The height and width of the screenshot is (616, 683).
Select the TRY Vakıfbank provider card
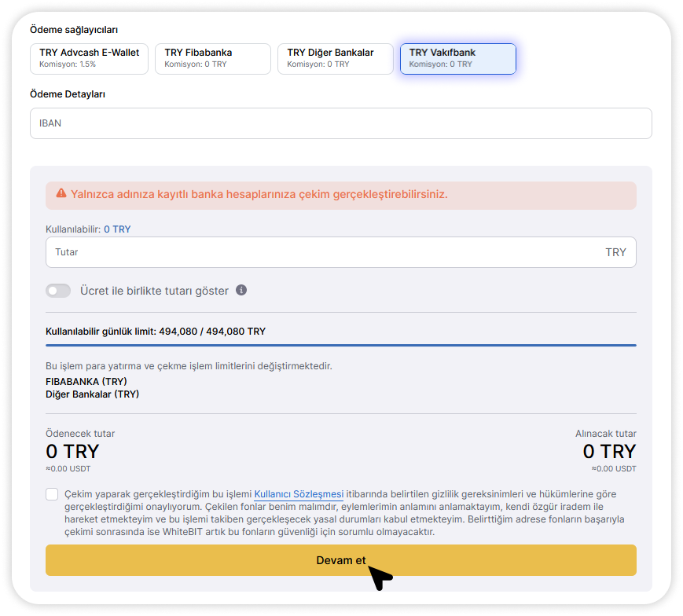[457, 59]
